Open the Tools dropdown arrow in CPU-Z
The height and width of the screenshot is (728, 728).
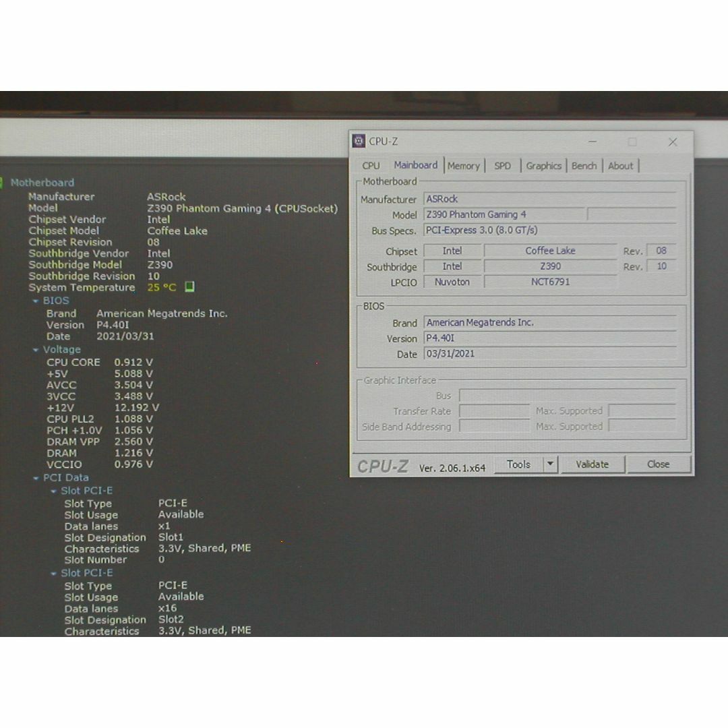click(x=550, y=464)
